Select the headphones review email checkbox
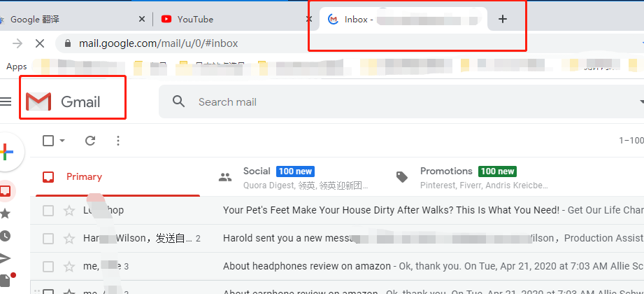This screenshot has width=644, height=294. click(48, 267)
